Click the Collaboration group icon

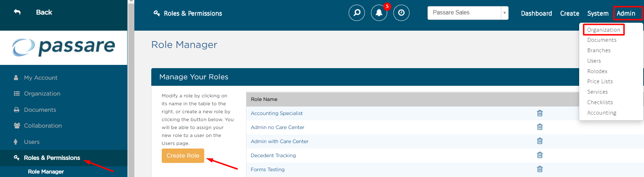point(17,125)
